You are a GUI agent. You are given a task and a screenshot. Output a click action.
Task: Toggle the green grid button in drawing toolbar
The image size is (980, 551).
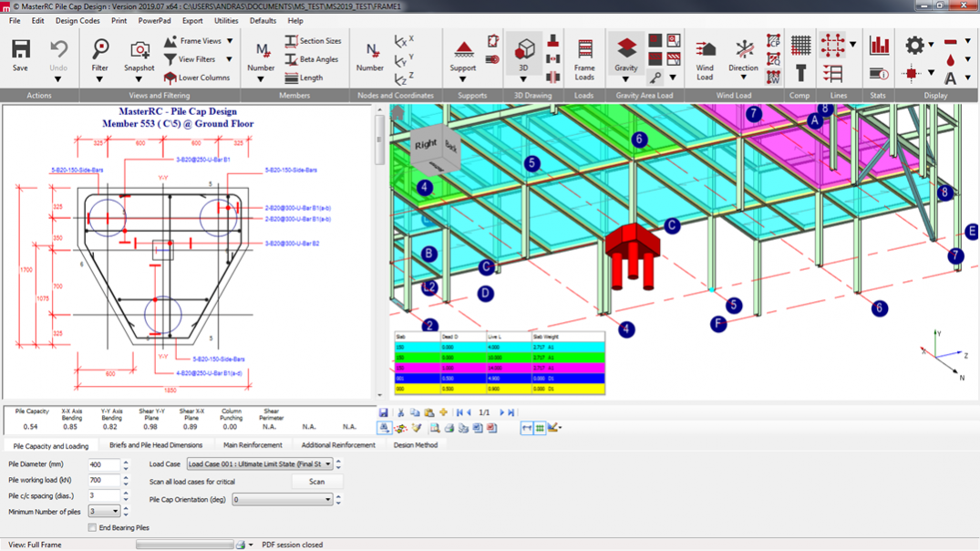[540, 429]
